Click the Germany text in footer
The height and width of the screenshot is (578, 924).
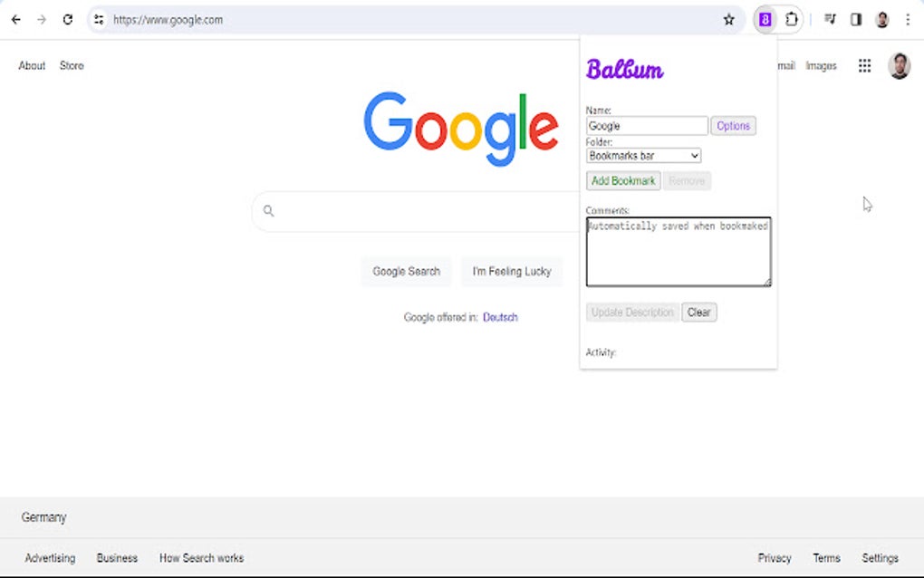pyautogui.click(x=43, y=517)
